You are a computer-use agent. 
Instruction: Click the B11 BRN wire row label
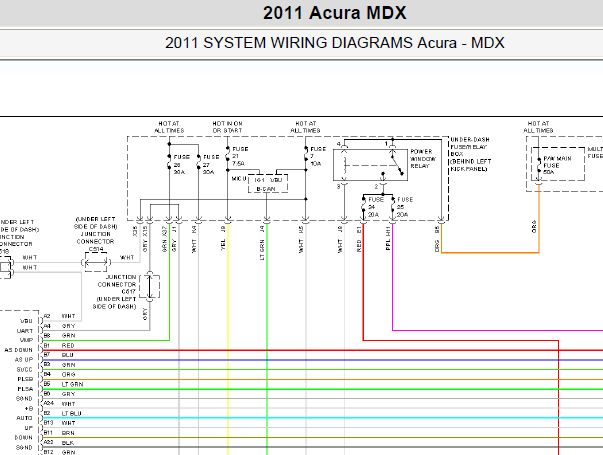59,433
